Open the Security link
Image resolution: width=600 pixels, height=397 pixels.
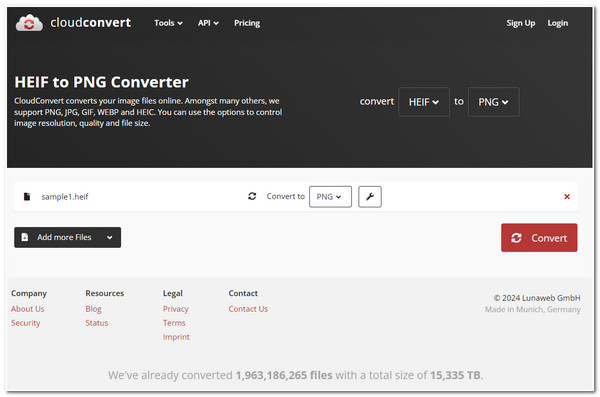coord(25,323)
